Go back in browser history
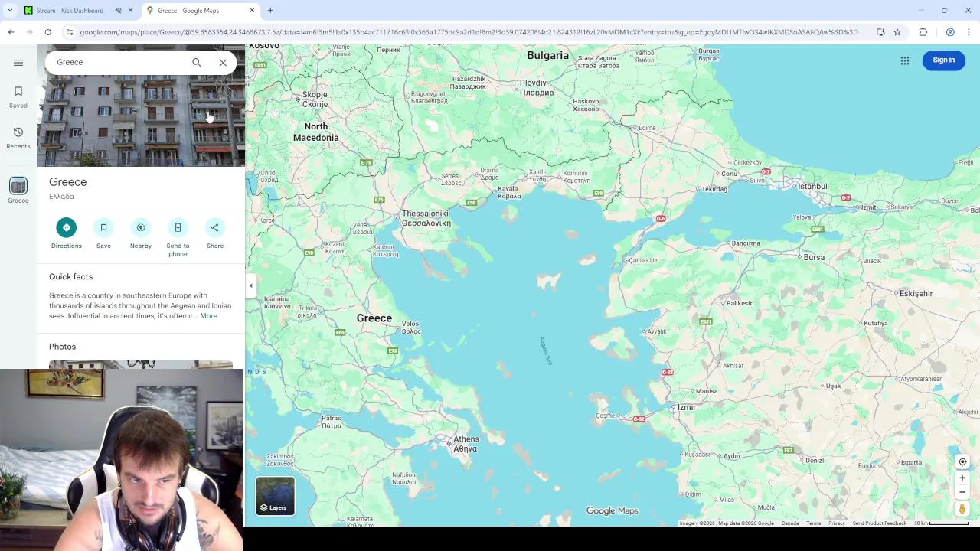The image size is (980, 551). tap(11, 32)
